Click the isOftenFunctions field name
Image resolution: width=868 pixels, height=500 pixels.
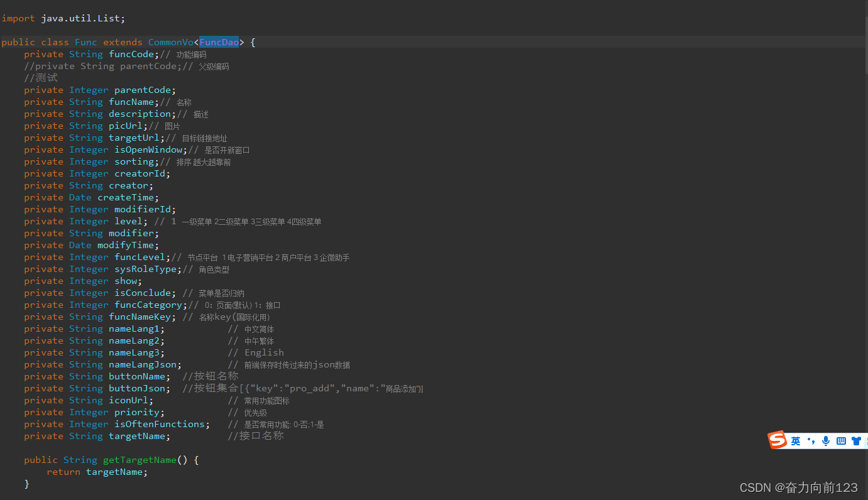tap(160, 424)
